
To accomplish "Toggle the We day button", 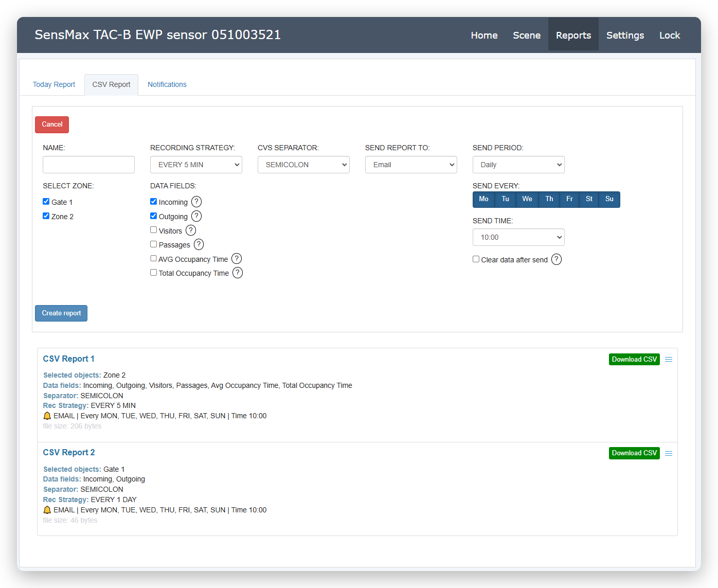I will coord(527,199).
